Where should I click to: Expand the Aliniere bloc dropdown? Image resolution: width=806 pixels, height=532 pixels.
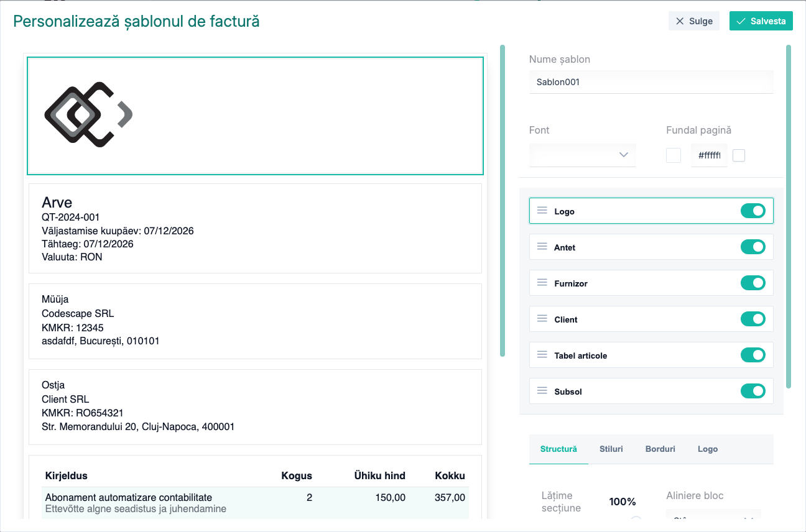pyautogui.click(x=714, y=518)
